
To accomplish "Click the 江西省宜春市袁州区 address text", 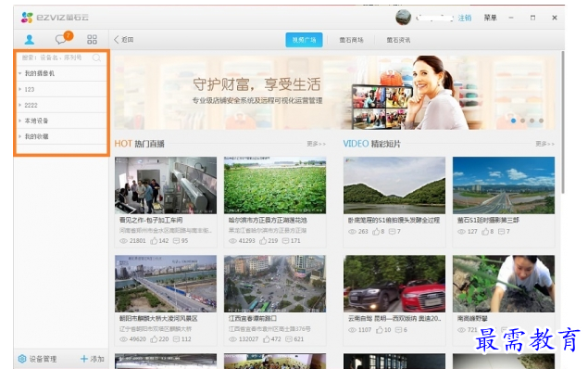I will (x=269, y=329).
